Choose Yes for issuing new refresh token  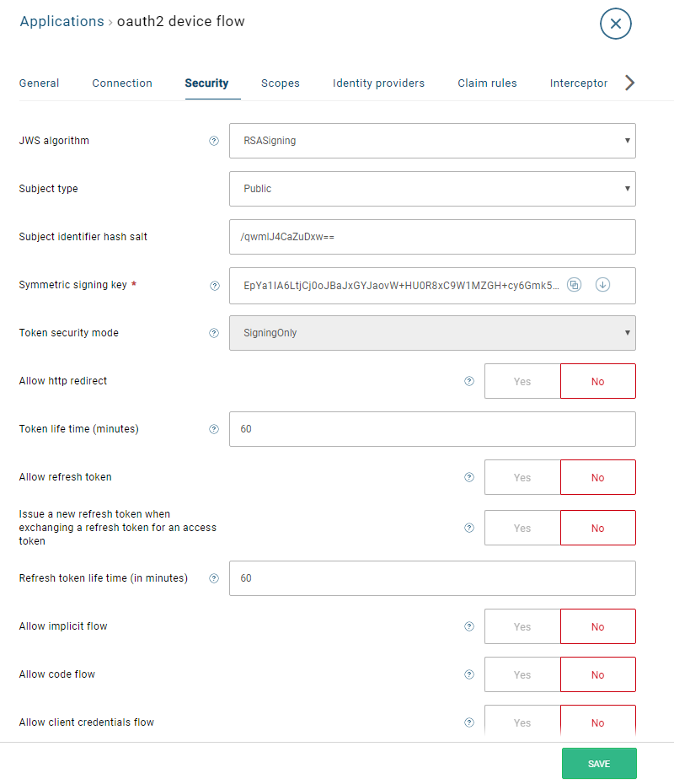[x=522, y=528]
